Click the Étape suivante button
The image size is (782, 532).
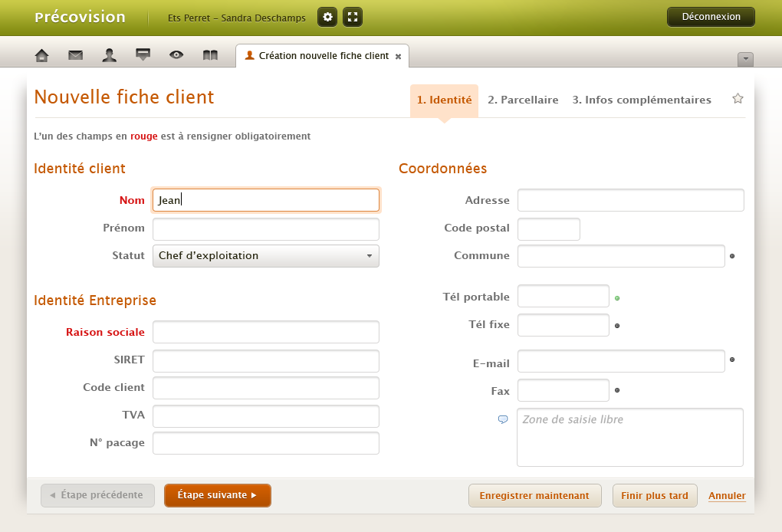(x=217, y=495)
